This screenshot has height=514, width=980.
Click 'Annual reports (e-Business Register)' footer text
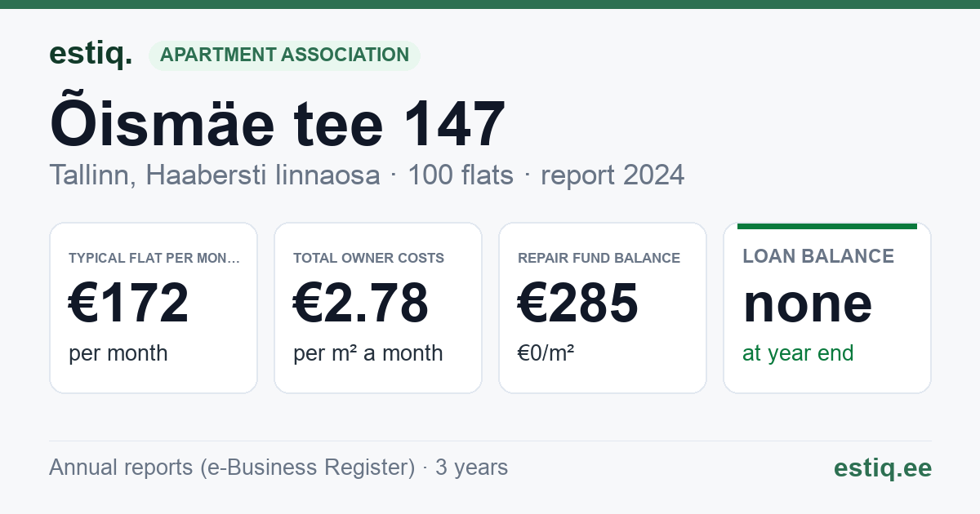(x=232, y=467)
